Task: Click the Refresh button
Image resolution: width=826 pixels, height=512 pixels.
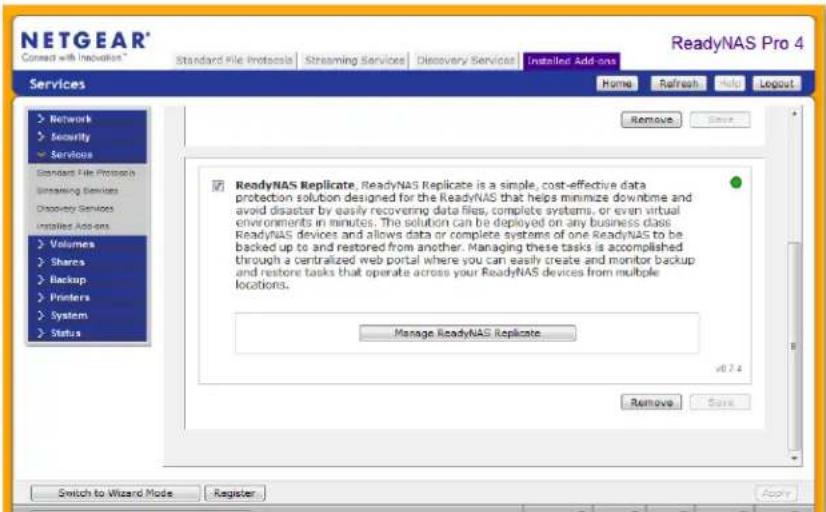Action: coord(678,84)
